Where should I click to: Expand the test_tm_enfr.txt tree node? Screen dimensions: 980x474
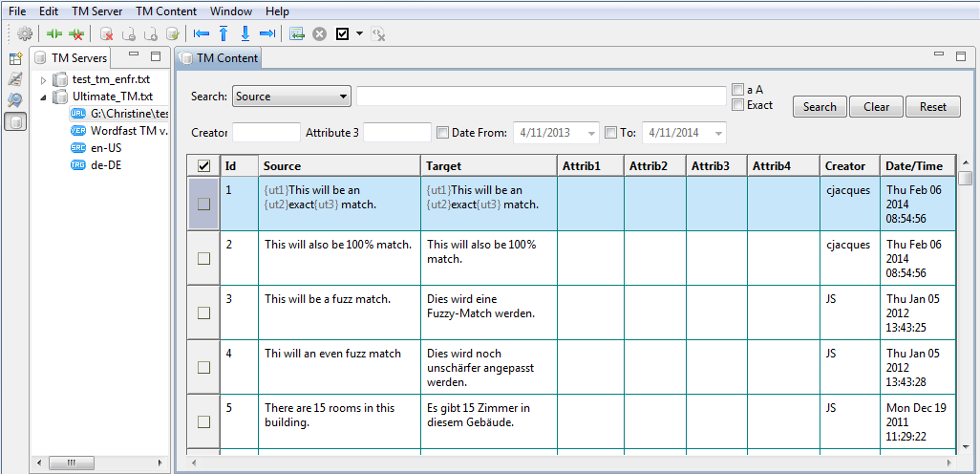43,80
